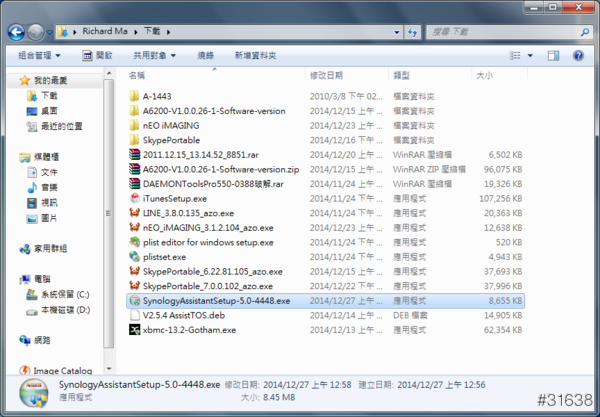Select the xbmc-13.2-Gotham.exe icon
600x417 pixels.
point(134,329)
